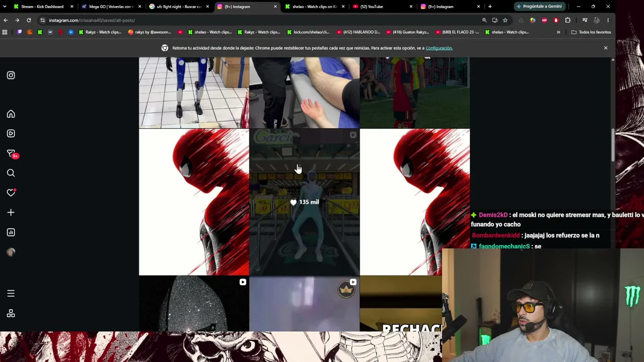Click chat username fagndomechanicS

[x=504, y=246]
